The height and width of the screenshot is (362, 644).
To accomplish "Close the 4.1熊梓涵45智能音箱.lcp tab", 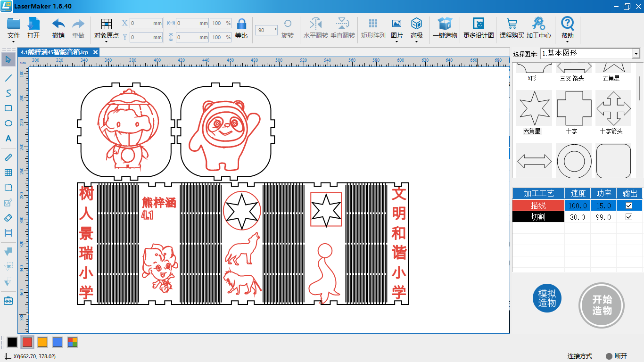I will (95, 52).
